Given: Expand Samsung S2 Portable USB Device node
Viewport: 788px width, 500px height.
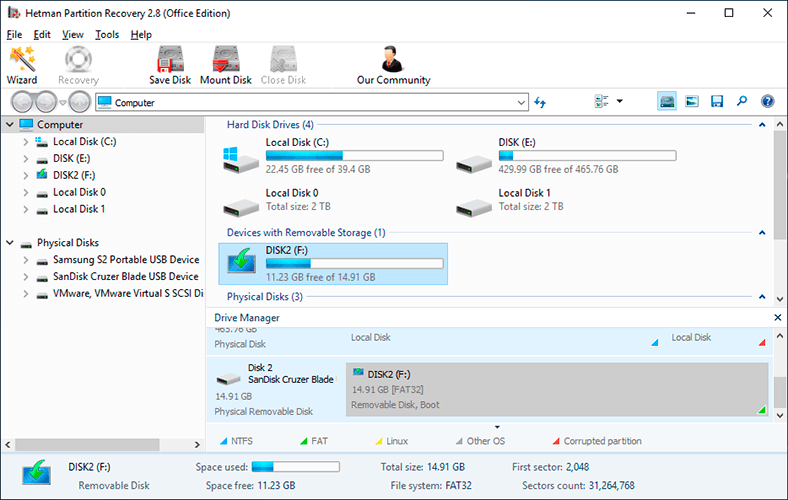Looking at the screenshot, I should pyautogui.click(x=26, y=260).
